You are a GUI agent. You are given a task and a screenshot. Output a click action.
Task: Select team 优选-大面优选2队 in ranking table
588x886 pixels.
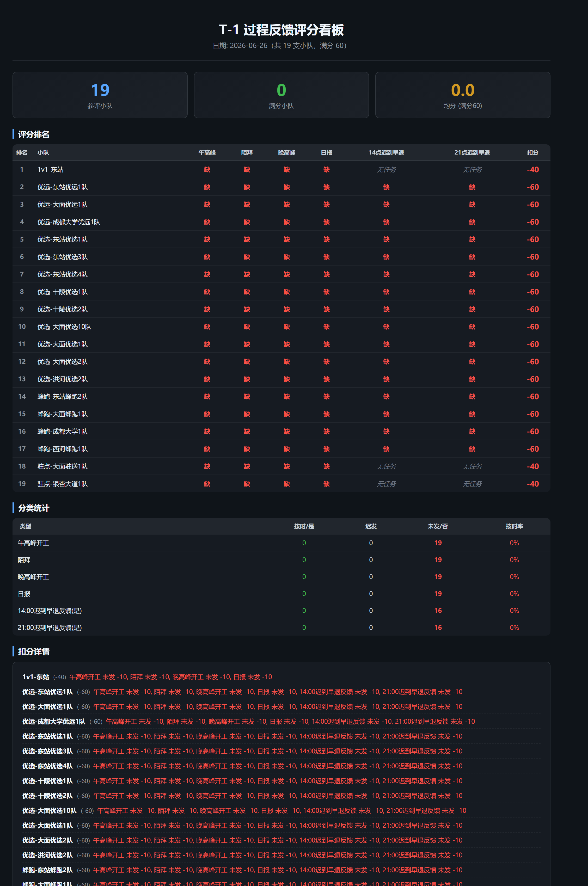coord(63,361)
